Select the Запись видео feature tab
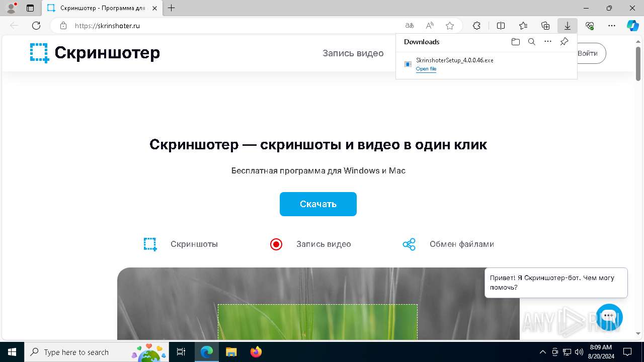This screenshot has width=644, height=362. 324,244
